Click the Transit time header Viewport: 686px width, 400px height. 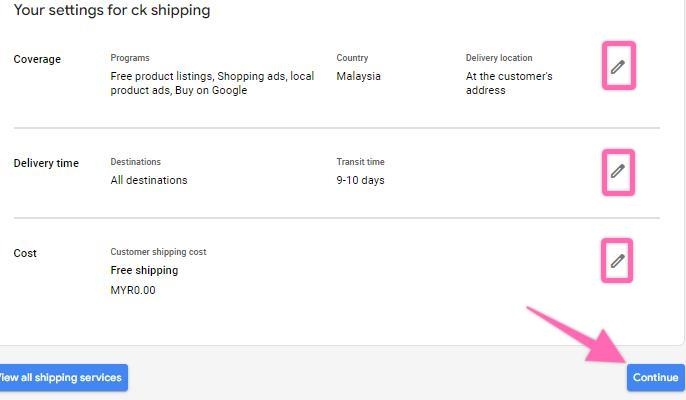pos(360,162)
